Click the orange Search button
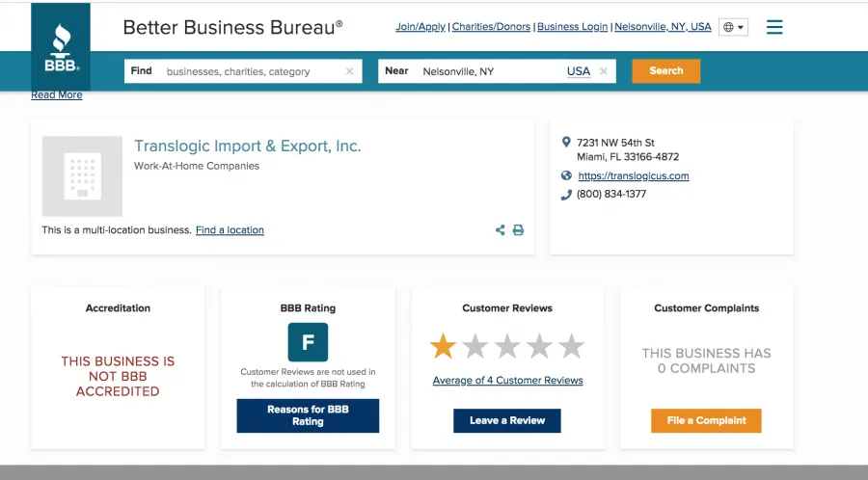This screenshot has width=868, height=480. [x=665, y=70]
